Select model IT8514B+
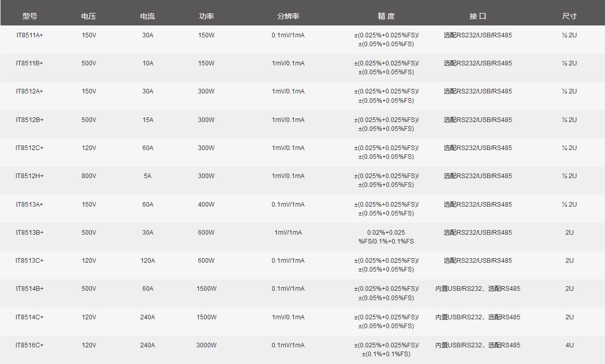 30,289
